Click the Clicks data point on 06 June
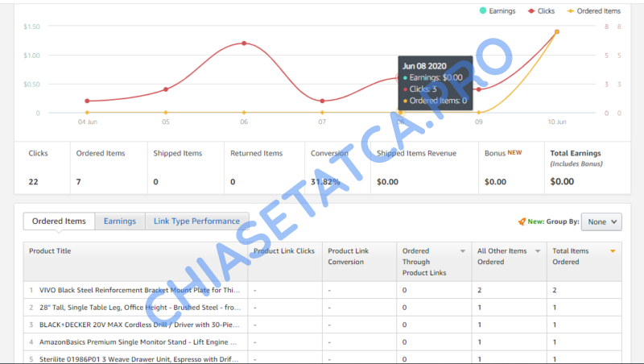The image size is (644, 364). tap(244, 43)
